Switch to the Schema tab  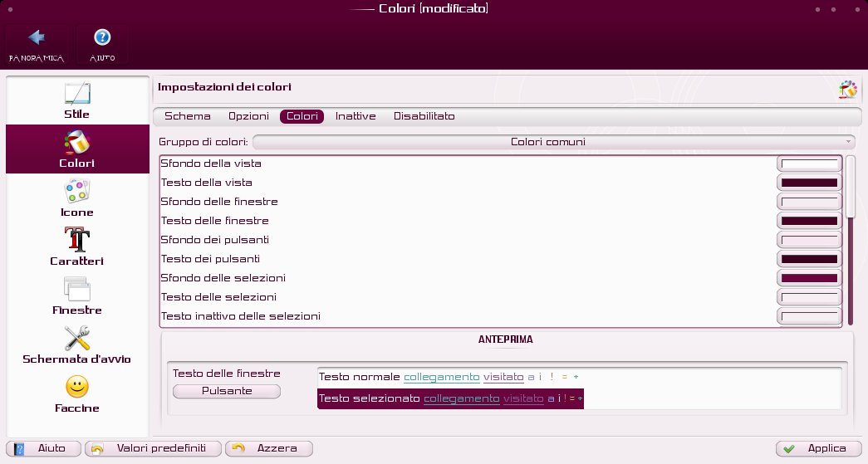click(188, 116)
